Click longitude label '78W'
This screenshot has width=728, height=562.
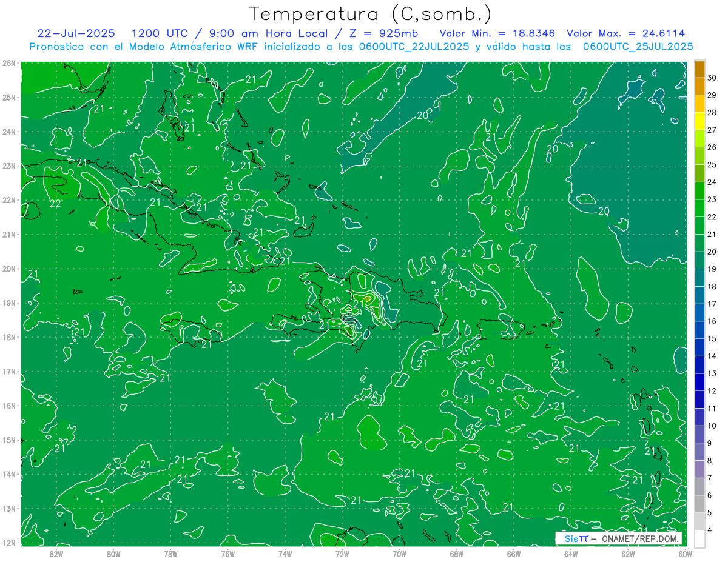[x=170, y=554]
